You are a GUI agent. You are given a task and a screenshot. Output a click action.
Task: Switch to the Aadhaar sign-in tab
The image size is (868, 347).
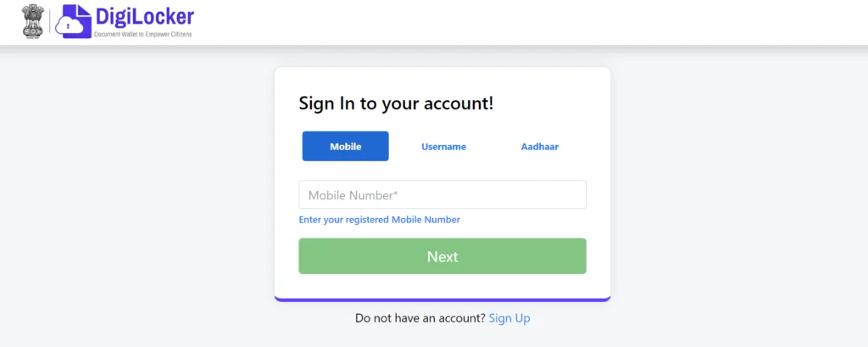[540, 147]
